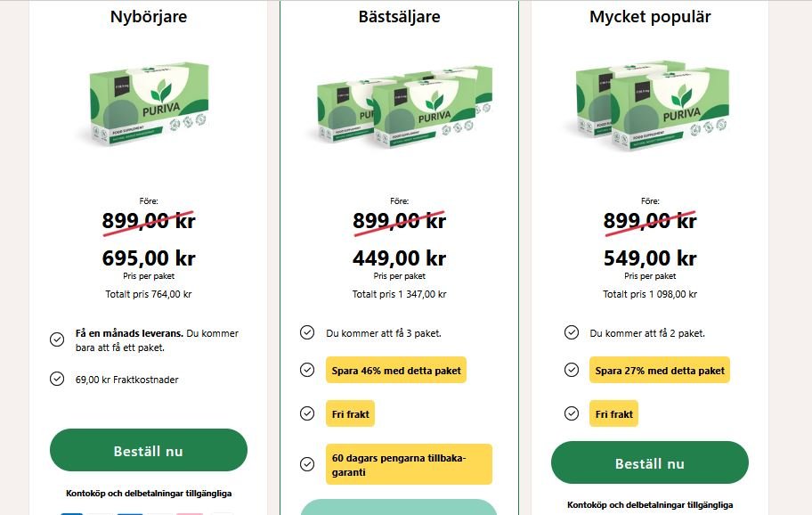Click checkmark beside Fri frakt in Mycket populär column

click(572, 413)
